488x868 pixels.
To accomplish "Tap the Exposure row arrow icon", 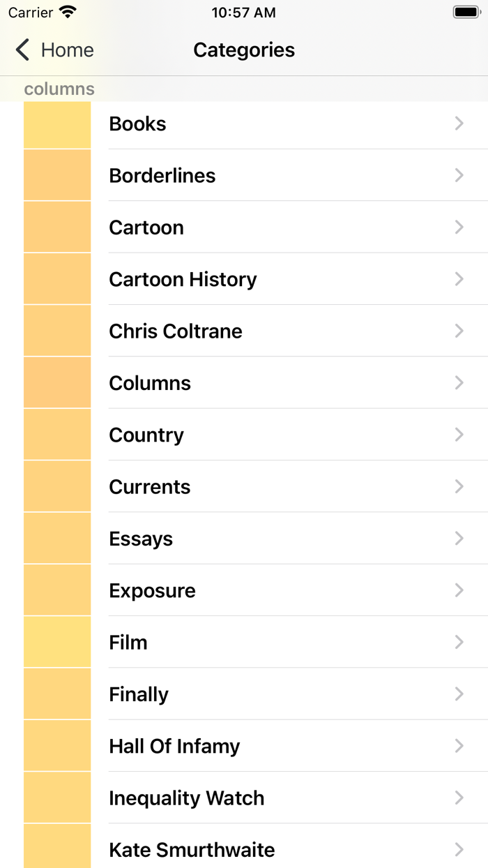I will (459, 590).
